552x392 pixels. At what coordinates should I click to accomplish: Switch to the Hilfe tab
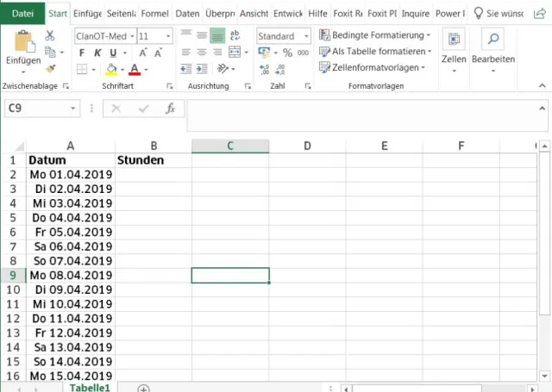click(317, 14)
